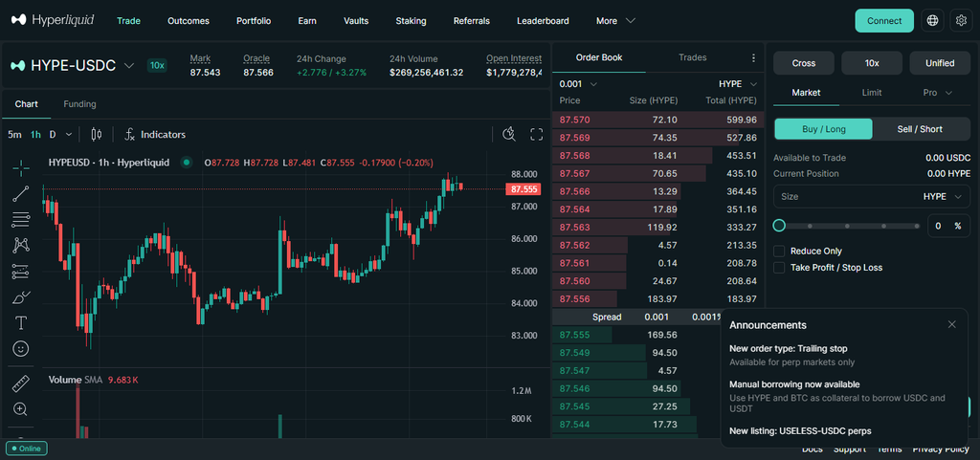Click the order size percentage slider handle
This screenshot has width=980, height=460.
coord(779,226)
